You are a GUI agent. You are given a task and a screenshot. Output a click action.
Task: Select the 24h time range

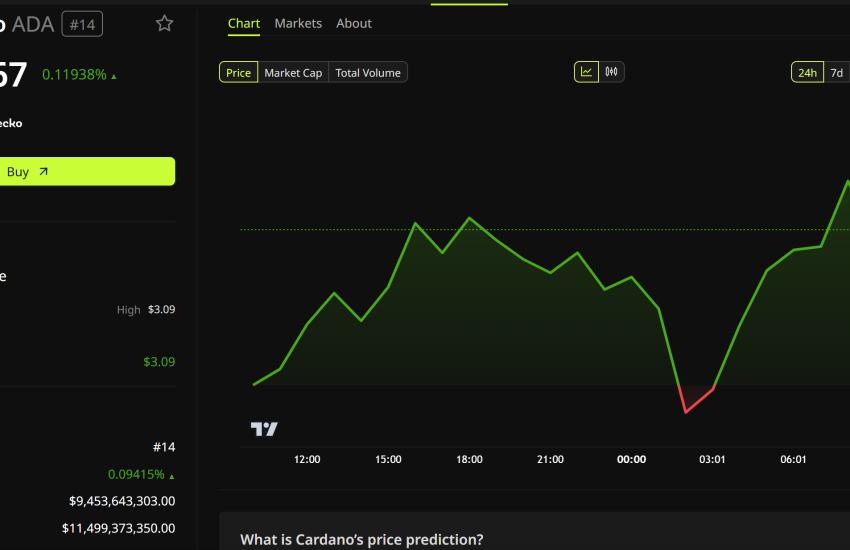pyautogui.click(x=808, y=73)
